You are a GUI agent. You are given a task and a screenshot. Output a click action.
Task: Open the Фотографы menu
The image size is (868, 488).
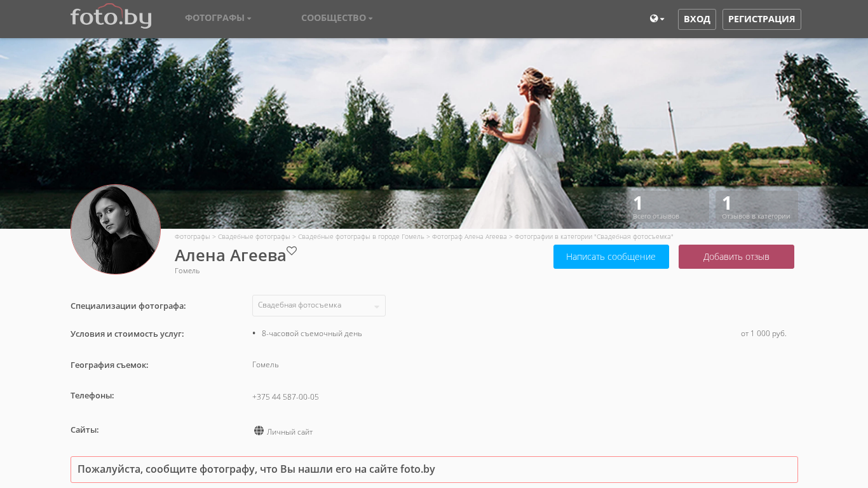point(218,18)
